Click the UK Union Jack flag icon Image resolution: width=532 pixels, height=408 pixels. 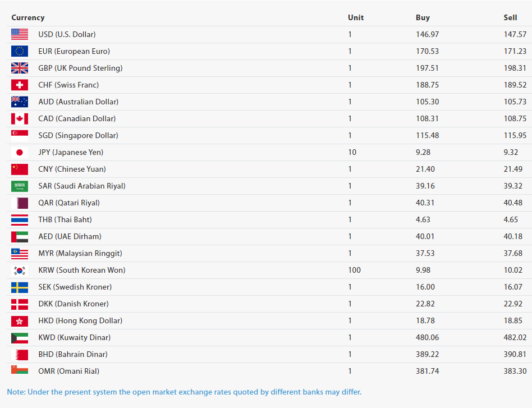click(20, 68)
